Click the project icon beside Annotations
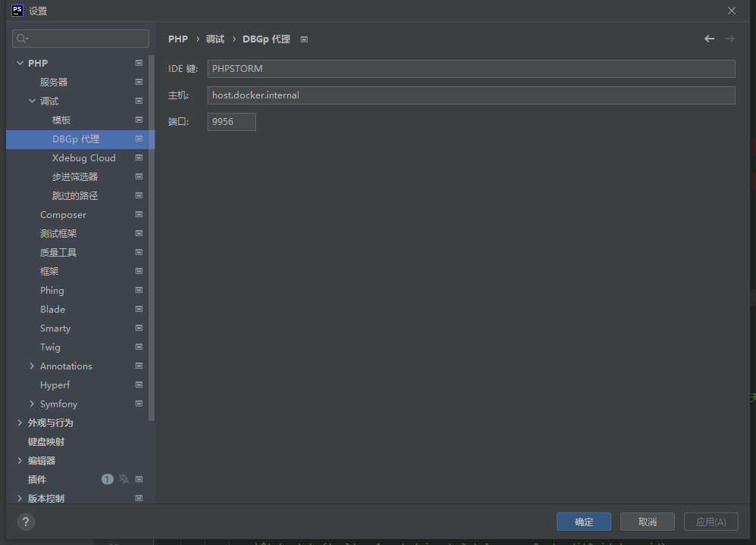The image size is (756, 545). pyautogui.click(x=139, y=366)
